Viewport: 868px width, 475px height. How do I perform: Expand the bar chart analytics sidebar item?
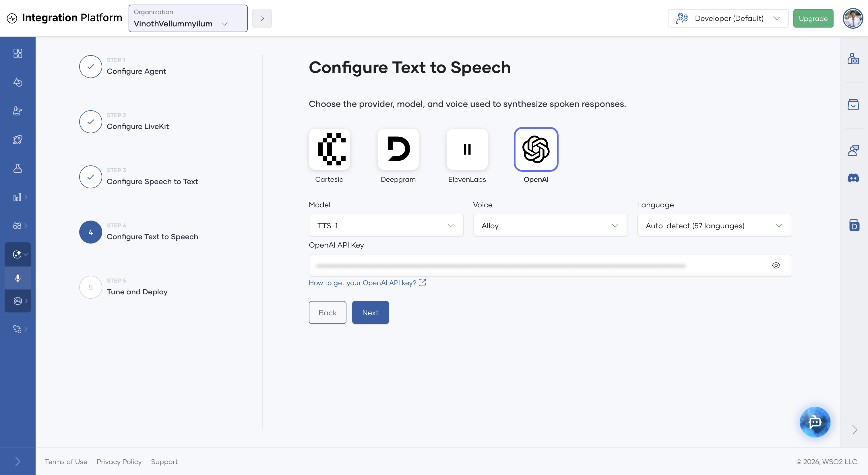tap(20, 197)
